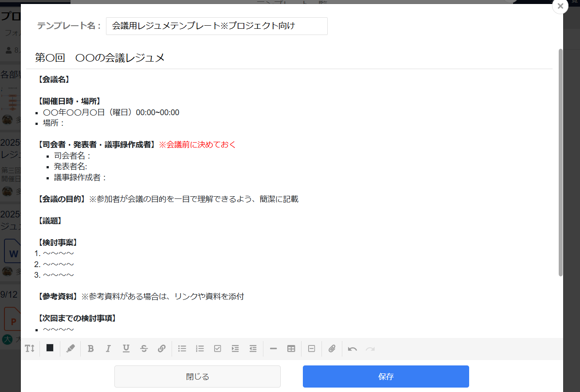The height and width of the screenshot is (392, 580).
Task: Open the text color swatch
Action: click(49, 349)
